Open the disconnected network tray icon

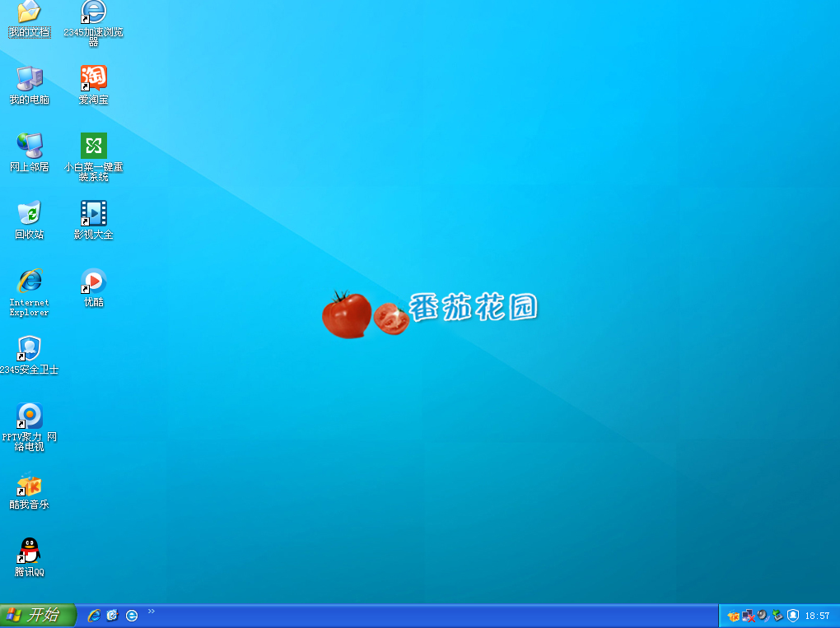[x=749, y=616]
